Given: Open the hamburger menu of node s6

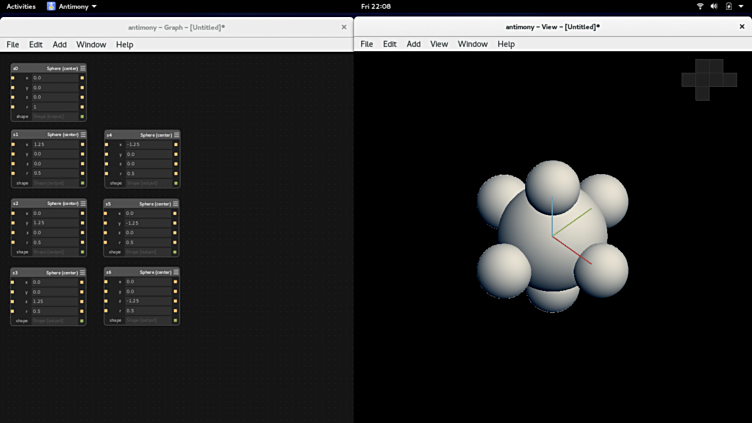Looking at the screenshot, I should click(x=177, y=272).
